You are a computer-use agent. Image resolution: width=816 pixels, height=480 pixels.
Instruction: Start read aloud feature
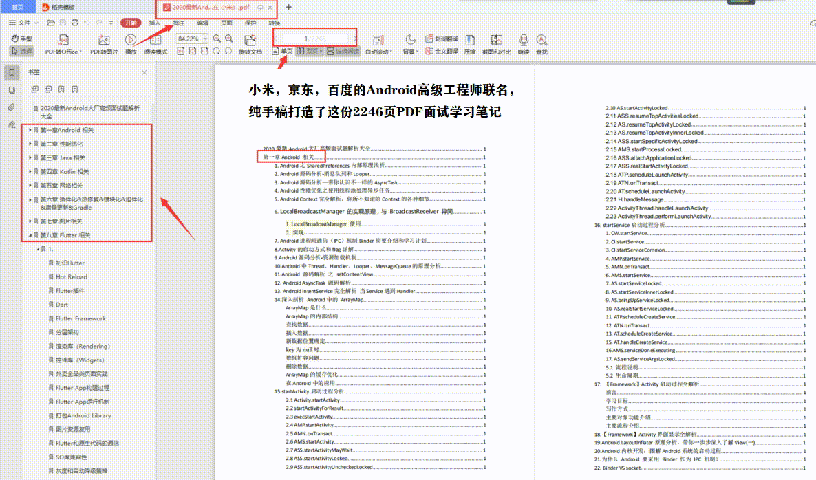coord(524,44)
